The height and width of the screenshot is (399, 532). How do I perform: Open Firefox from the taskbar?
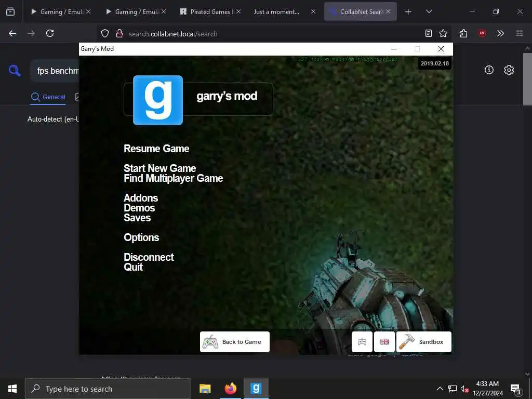pos(230,389)
